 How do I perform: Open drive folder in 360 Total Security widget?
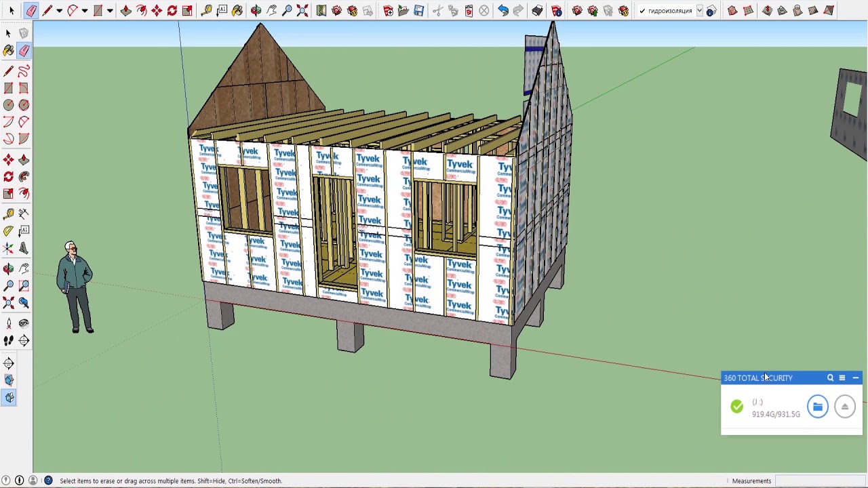click(818, 407)
